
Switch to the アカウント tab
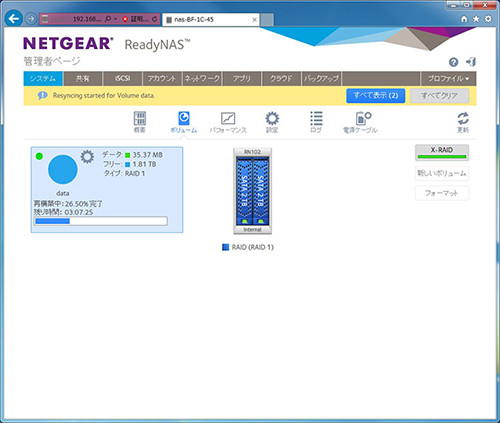click(162, 79)
